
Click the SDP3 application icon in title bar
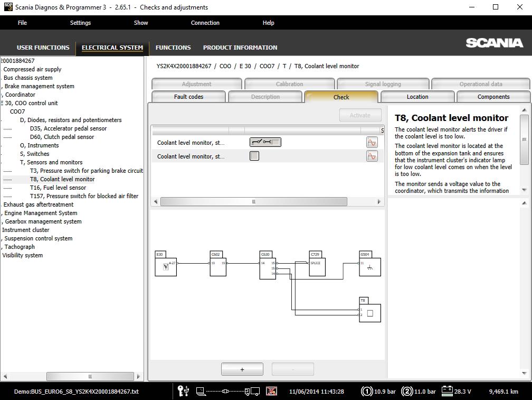[8, 7]
